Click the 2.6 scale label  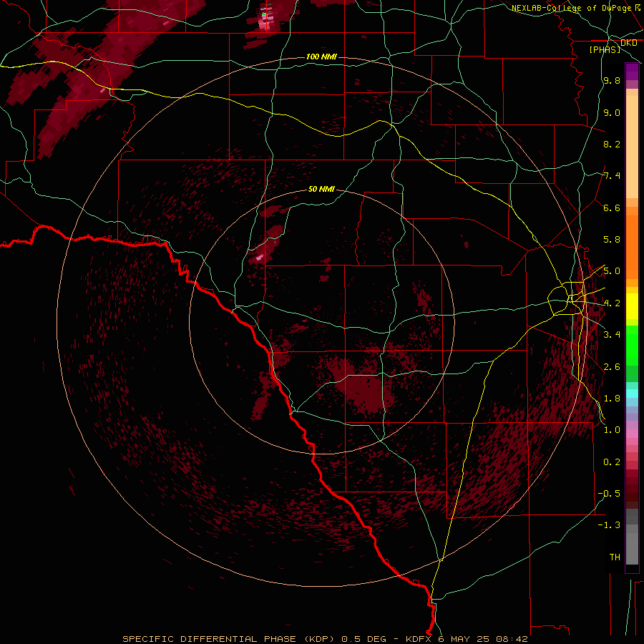coord(612,367)
